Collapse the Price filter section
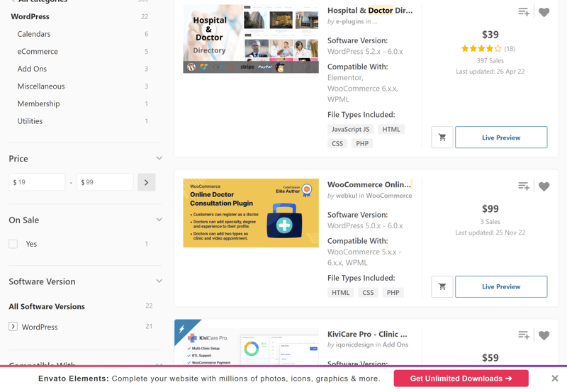The width and height of the screenshot is (567, 392). coord(159,158)
